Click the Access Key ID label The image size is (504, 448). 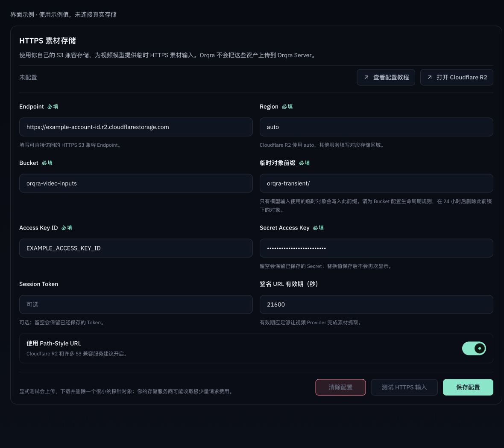(x=38, y=228)
